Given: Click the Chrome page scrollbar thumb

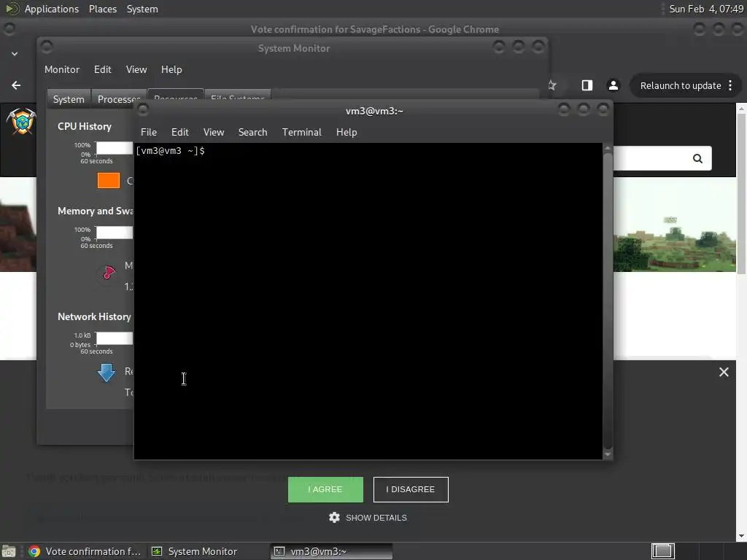Looking at the screenshot, I should click(742, 193).
